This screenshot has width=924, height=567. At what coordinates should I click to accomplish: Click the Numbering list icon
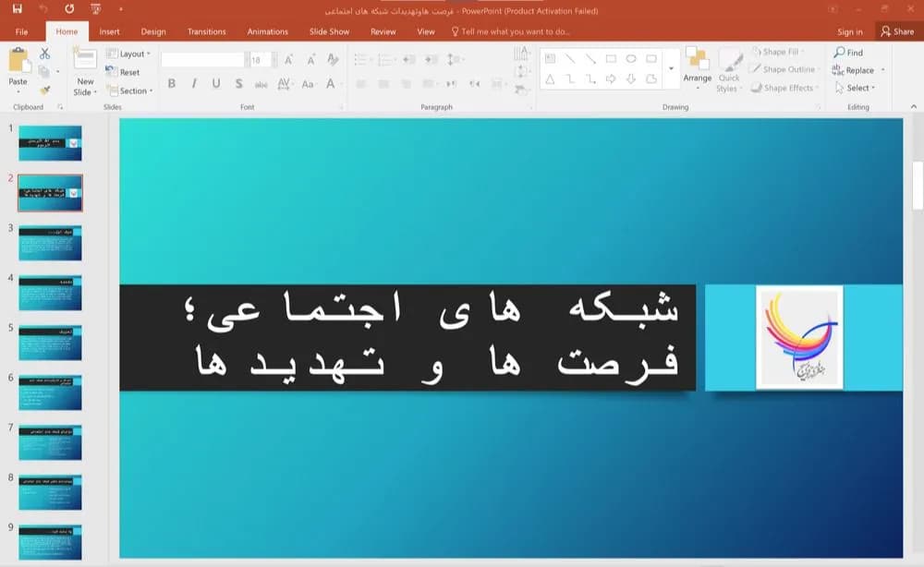pos(385,59)
